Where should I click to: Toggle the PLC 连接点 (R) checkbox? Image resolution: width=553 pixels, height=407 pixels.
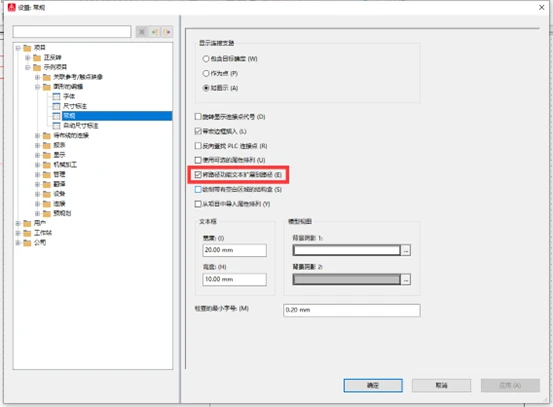coord(198,146)
